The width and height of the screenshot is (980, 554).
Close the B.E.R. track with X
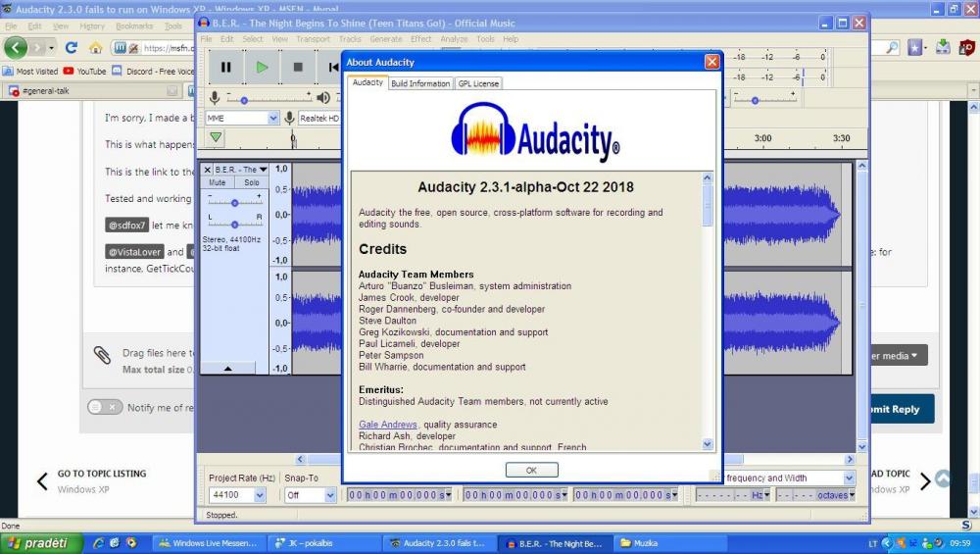point(207,170)
